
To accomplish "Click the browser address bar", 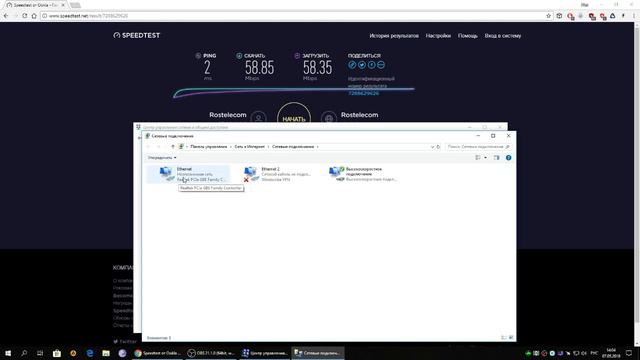I will (x=294, y=16).
